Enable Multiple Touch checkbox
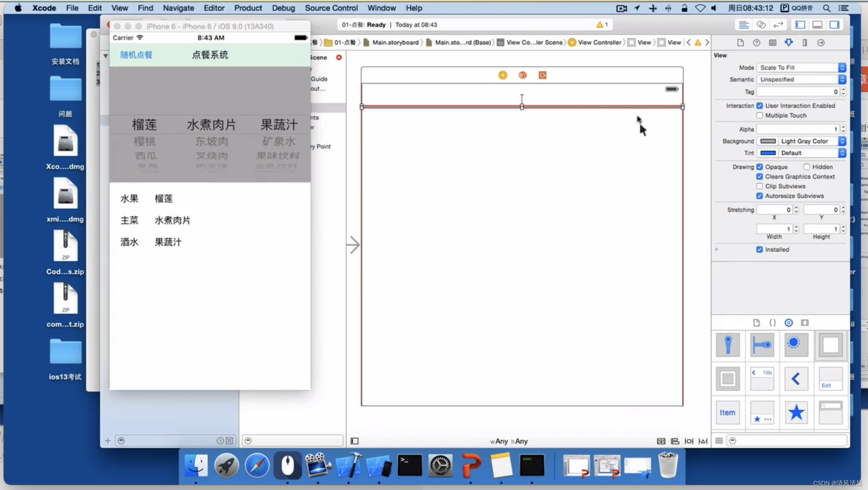This screenshot has width=868, height=490. (x=759, y=115)
